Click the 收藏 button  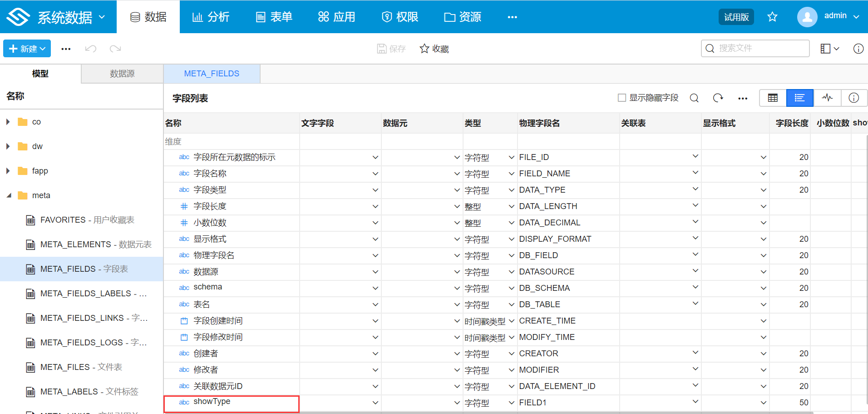click(x=434, y=49)
